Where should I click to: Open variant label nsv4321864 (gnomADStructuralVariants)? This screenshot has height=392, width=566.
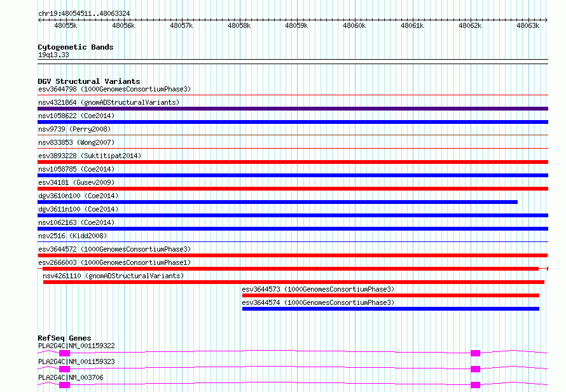pyautogui.click(x=109, y=102)
